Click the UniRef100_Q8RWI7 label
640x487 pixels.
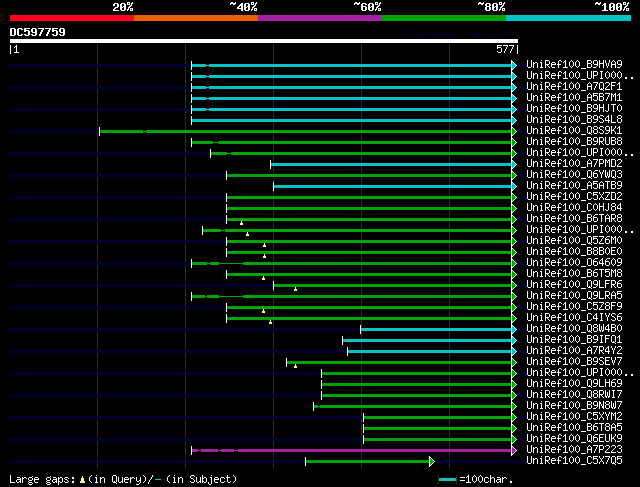tap(574, 395)
